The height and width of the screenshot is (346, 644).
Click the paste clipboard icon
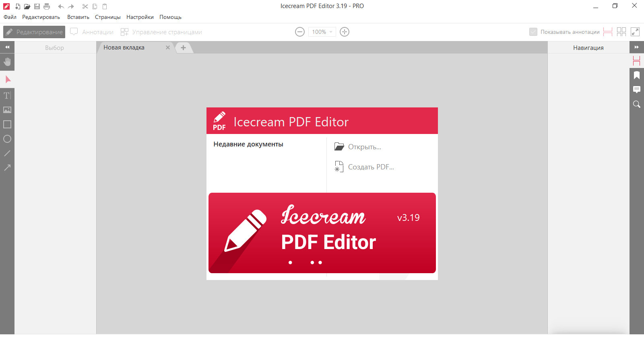(105, 6)
